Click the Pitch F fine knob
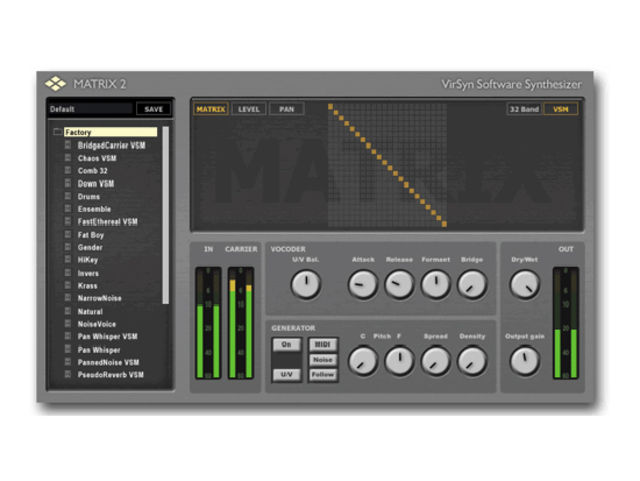 (399, 361)
